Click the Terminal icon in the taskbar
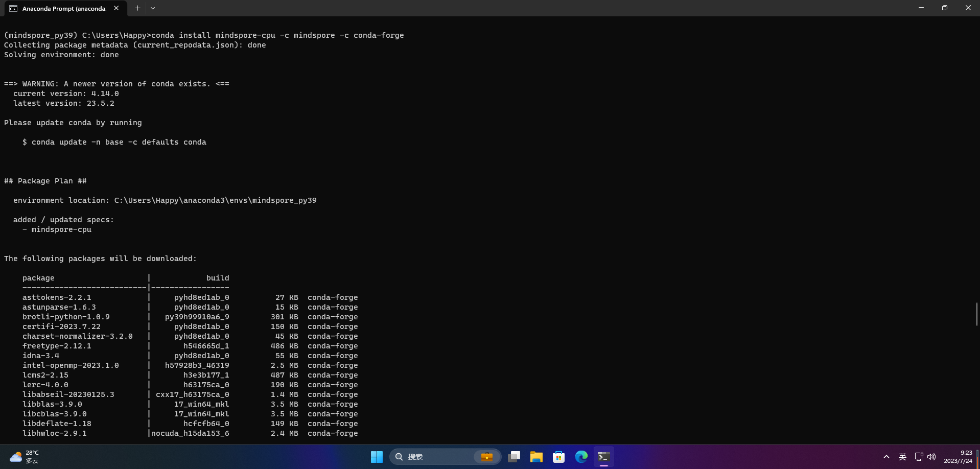This screenshot has width=980, height=469. click(x=604, y=457)
